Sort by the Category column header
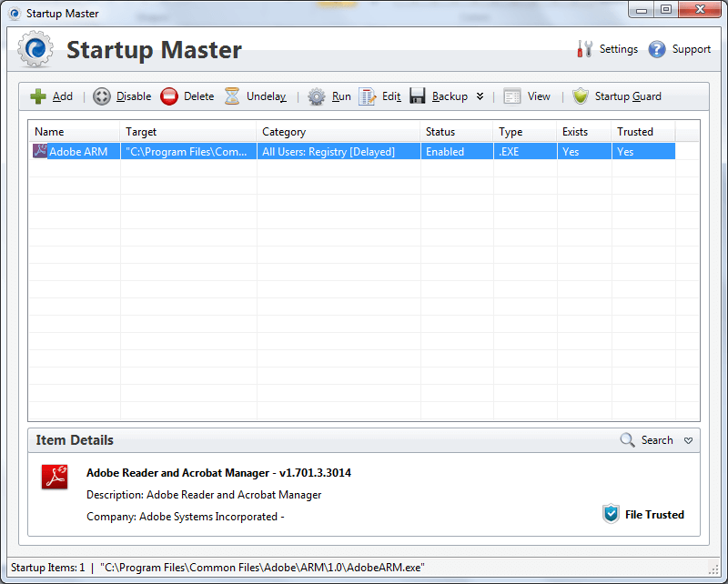The height and width of the screenshot is (584, 728). (x=339, y=131)
